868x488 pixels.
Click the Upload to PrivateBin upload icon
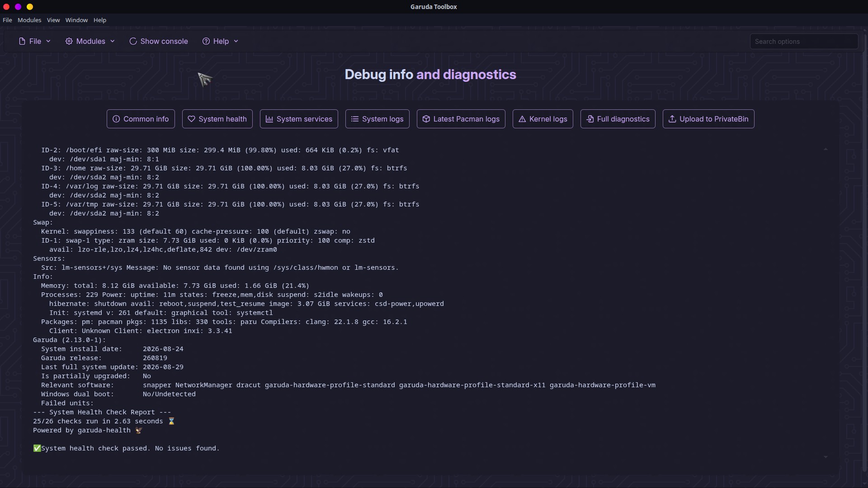click(672, 119)
